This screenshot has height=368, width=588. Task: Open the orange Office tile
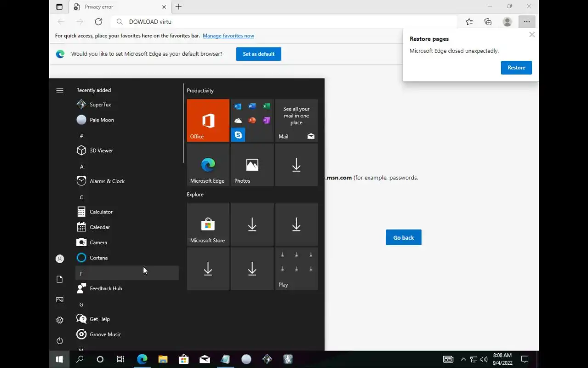(x=208, y=121)
